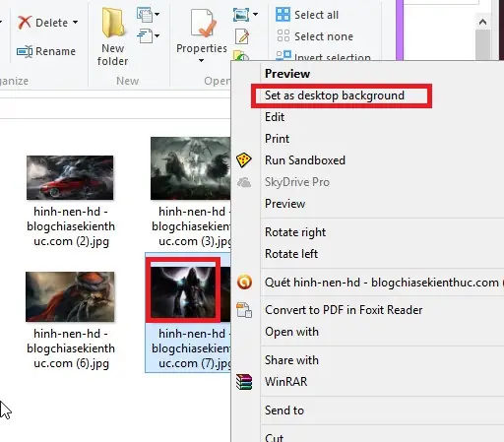The width and height of the screenshot is (504, 442).
Task: Click the Foxit convert to PDF icon
Action: (x=244, y=310)
